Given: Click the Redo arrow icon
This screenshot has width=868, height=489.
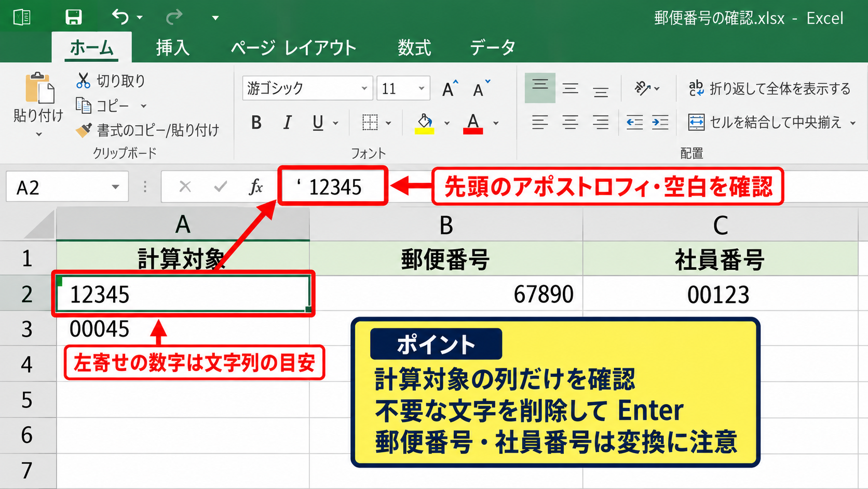Looking at the screenshot, I should pos(174,17).
